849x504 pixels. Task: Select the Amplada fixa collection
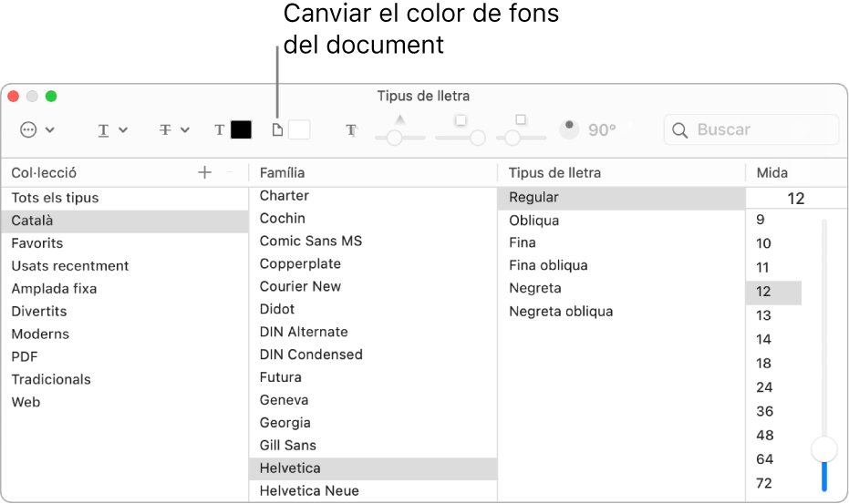coord(125,289)
